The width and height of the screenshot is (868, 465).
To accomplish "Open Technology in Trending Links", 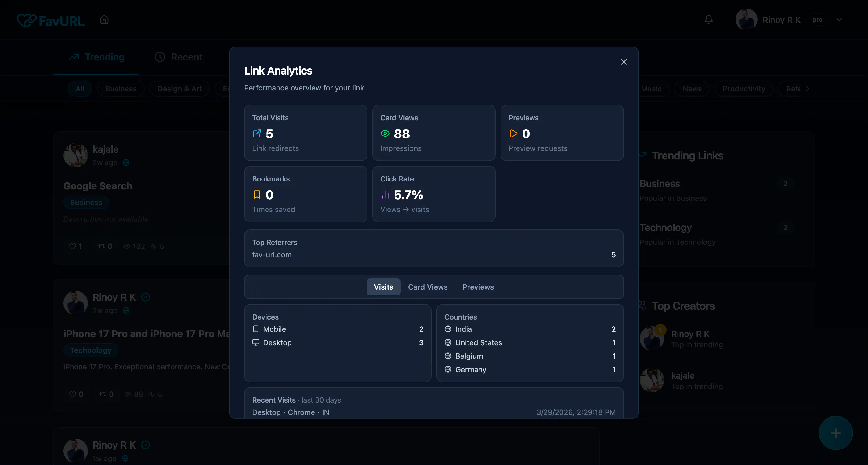I will (716, 234).
